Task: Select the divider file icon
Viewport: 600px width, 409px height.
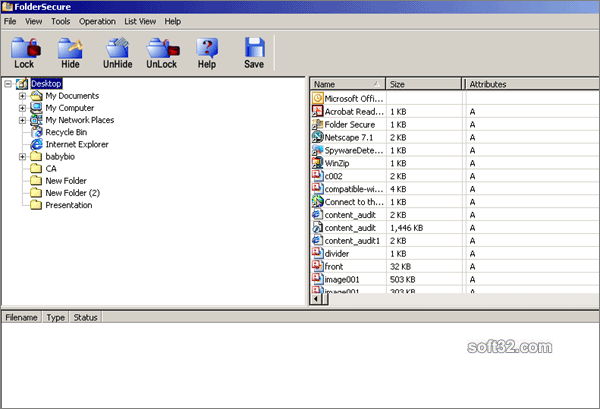Action: coord(318,253)
